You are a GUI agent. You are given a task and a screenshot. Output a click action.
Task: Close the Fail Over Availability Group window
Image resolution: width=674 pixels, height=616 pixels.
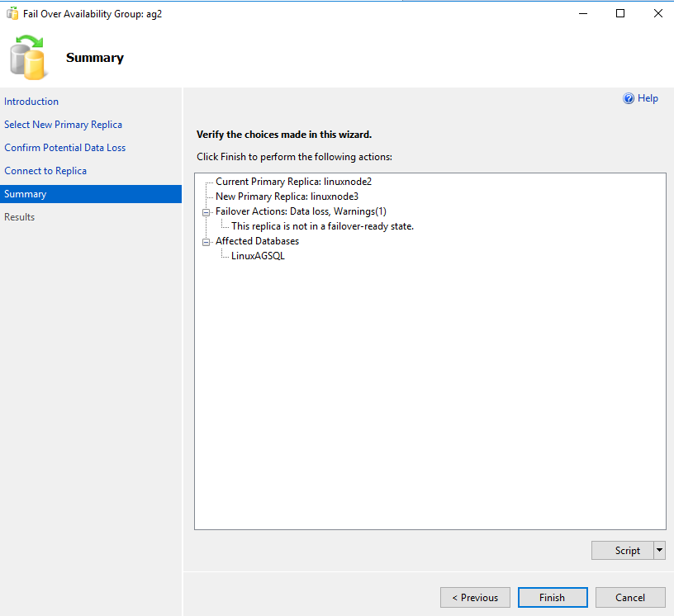pyautogui.click(x=658, y=14)
